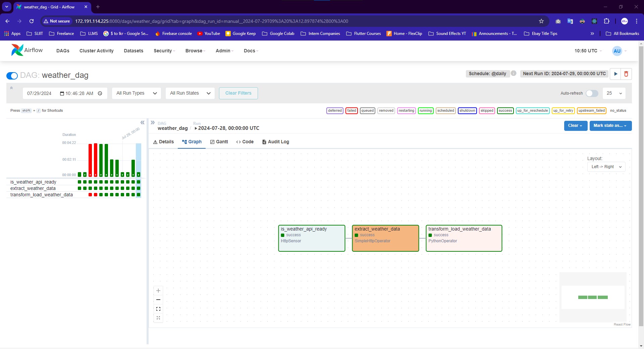
Task: Open the Datasets page
Action: point(133,51)
